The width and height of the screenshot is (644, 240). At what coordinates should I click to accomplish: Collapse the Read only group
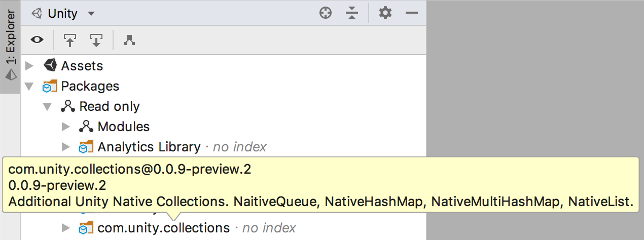(x=47, y=106)
